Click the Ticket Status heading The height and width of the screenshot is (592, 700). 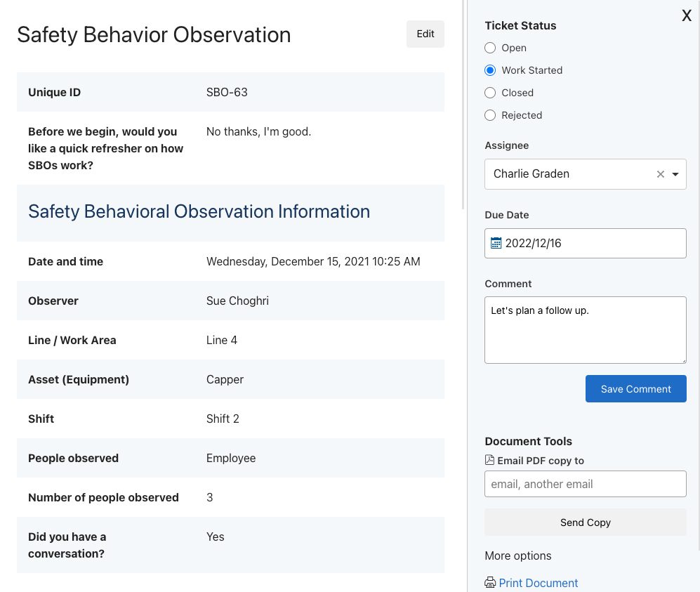[520, 25]
